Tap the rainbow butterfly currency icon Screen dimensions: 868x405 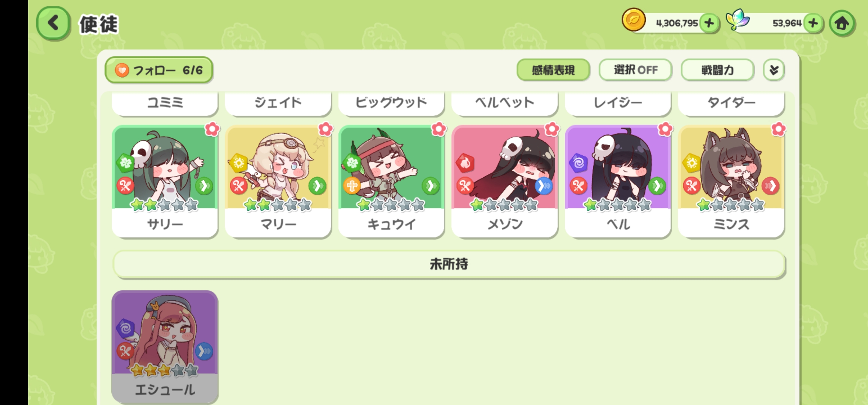click(x=737, y=19)
